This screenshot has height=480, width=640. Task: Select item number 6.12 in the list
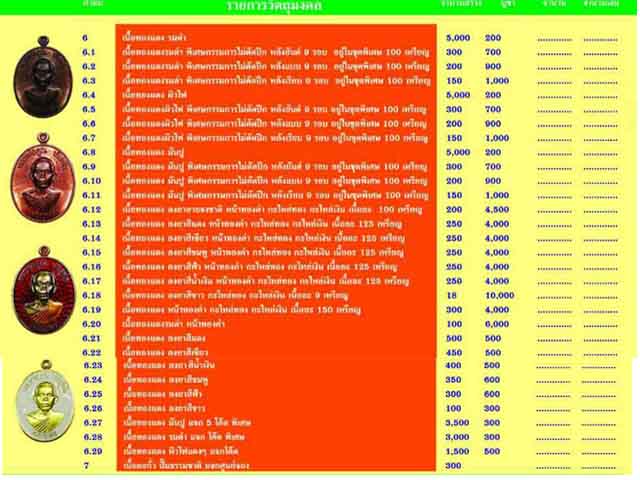91,209
